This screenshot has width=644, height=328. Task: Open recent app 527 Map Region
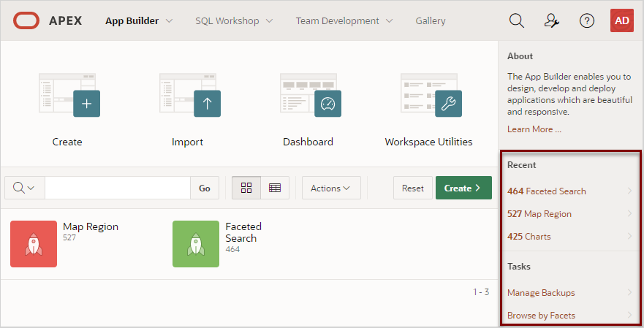pyautogui.click(x=539, y=214)
